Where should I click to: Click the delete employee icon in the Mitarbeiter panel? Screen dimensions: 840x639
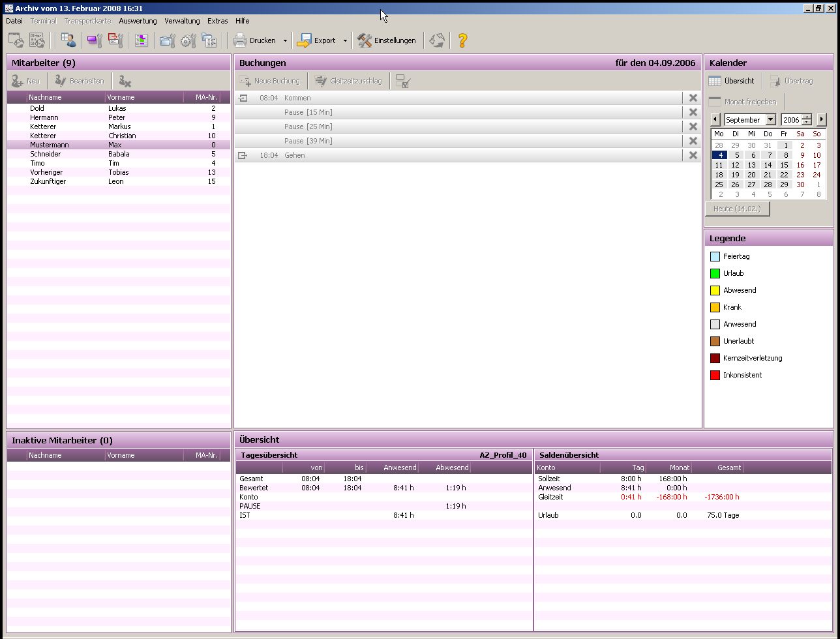(x=125, y=82)
